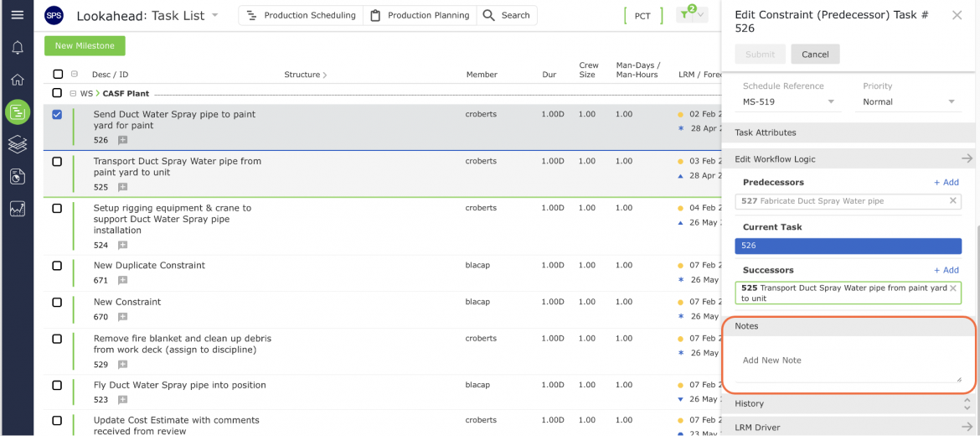Select the green task list sidebar icon
980x436 pixels.
pyautogui.click(x=18, y=112)
